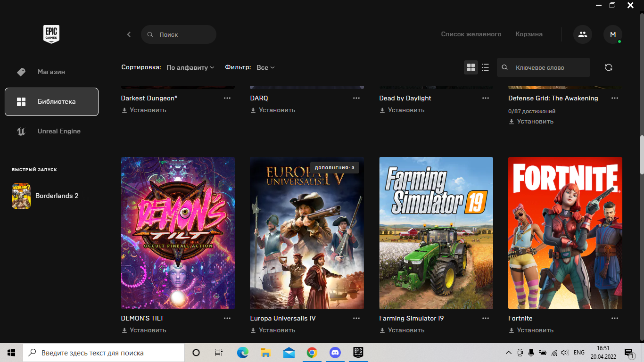The height and width of the screenshot is (362, 644).
Task: Install Fortnite via Установить
Action: tap(531, 330)
